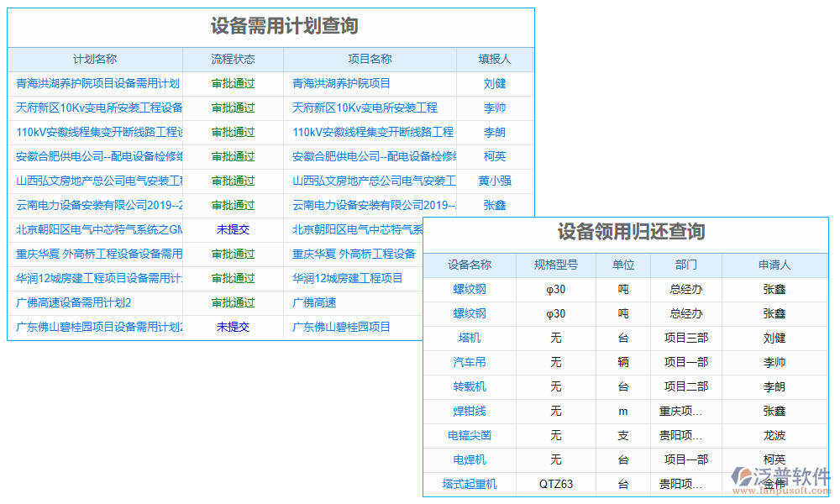Click the 设备名称 column header
Screen dimensions: 840x504
click(472, 265)
